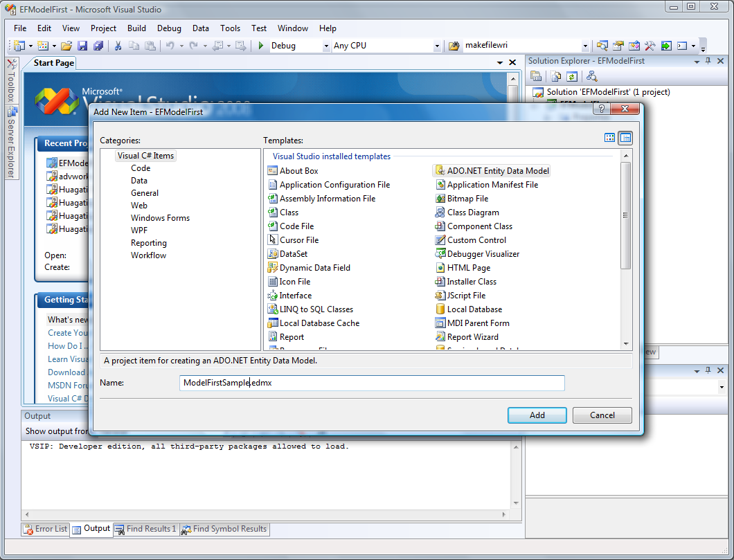Expand the makefilewri find combo box
Screen dimensions: 734x560
(x=585, y=46)
